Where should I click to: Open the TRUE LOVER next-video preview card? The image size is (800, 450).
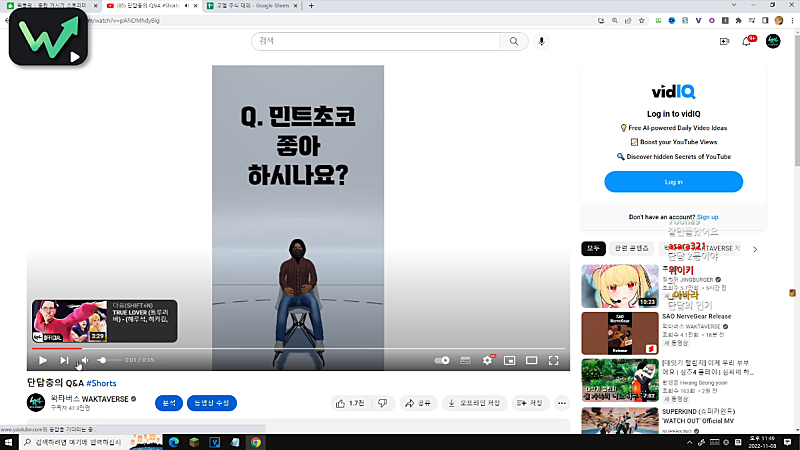(x=105, y=321)
